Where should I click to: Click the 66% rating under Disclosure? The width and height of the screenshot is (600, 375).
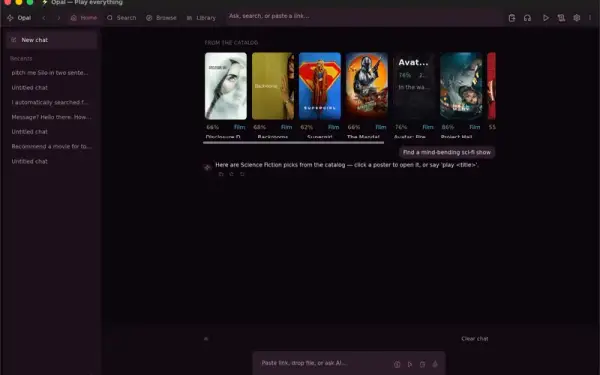point(213,127)
